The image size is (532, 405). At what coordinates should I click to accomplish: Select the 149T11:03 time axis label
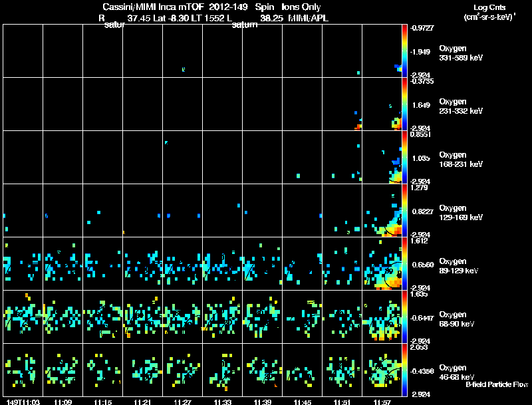tap(23, 402)
